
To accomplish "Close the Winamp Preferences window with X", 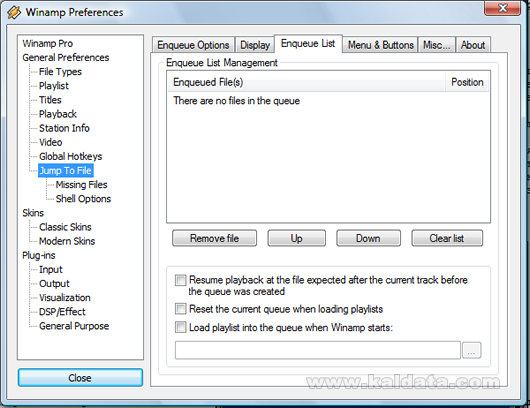I will click(502, 8).
